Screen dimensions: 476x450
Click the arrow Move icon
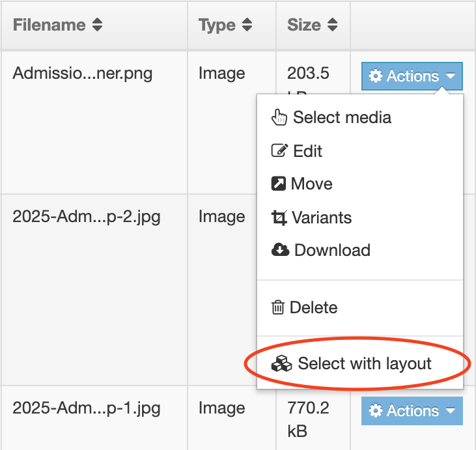coord(279,184)
